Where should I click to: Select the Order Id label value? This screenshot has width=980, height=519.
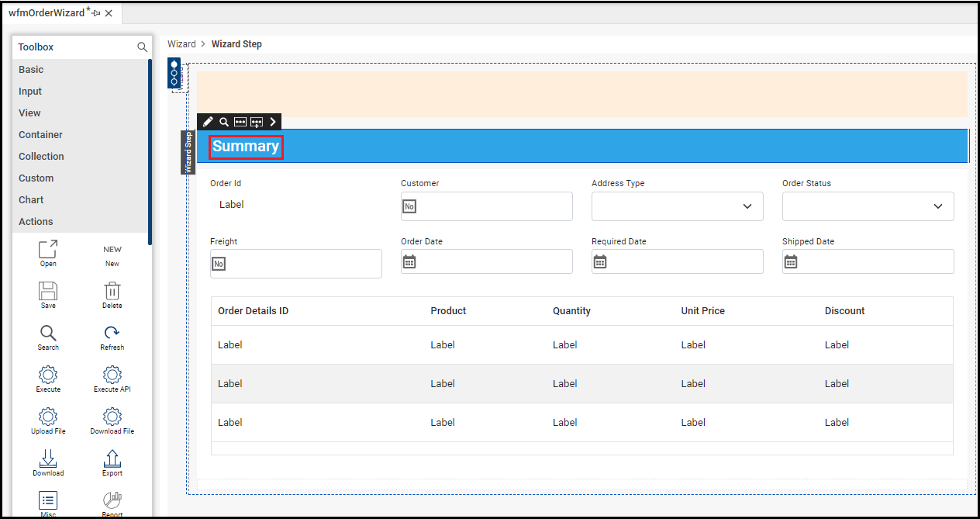coord(232,205)
